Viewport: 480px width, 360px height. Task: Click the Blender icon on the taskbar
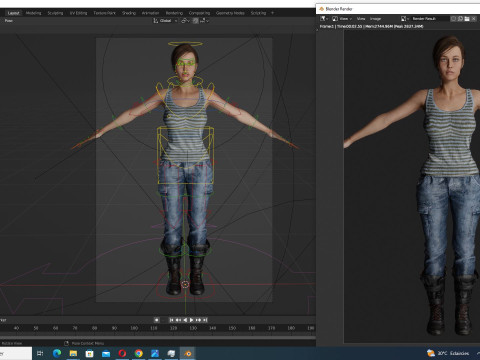coord(188,353)
